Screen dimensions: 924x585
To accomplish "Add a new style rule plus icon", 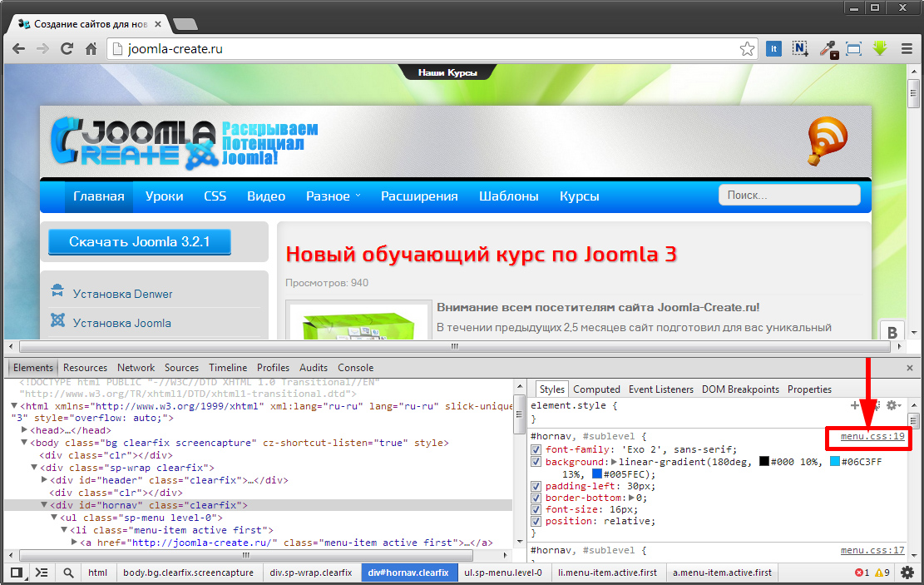I will pyautogui.click(x=854, y=405).
